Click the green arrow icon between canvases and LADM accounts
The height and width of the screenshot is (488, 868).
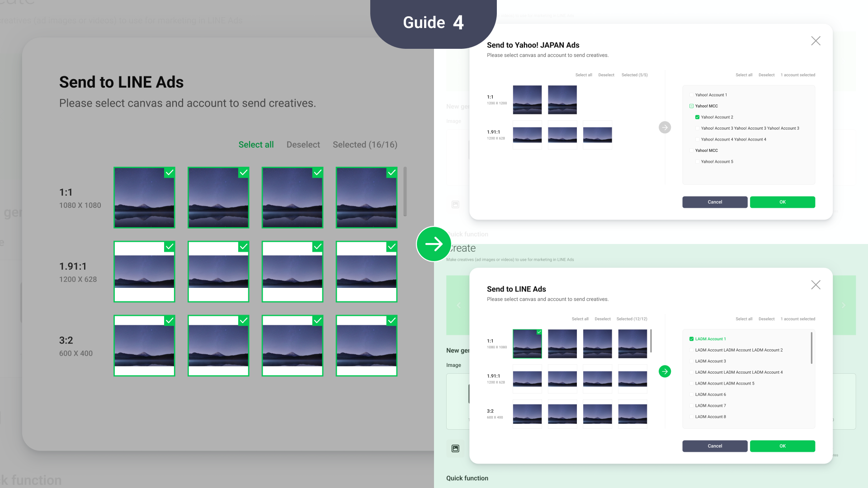point(665,371)
